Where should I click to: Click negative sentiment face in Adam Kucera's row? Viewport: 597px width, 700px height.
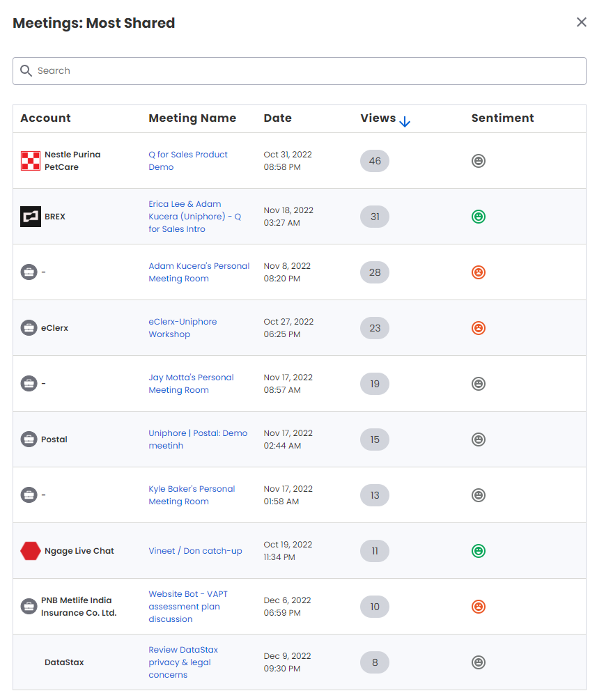click(478, 272)
